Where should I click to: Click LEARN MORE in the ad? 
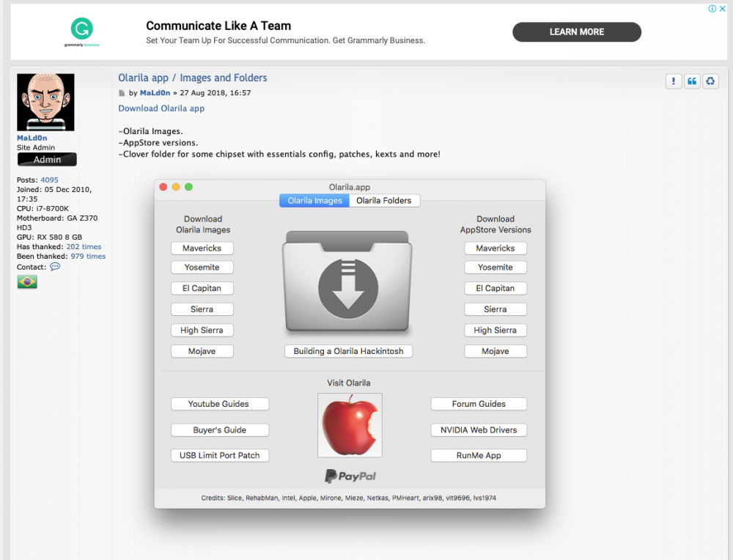pyautogui.click(x=577, y=32)
